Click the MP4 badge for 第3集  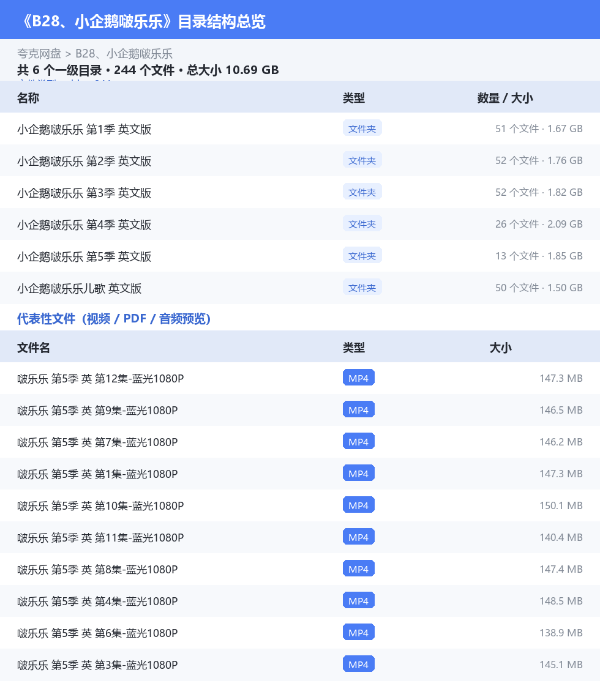359,665
